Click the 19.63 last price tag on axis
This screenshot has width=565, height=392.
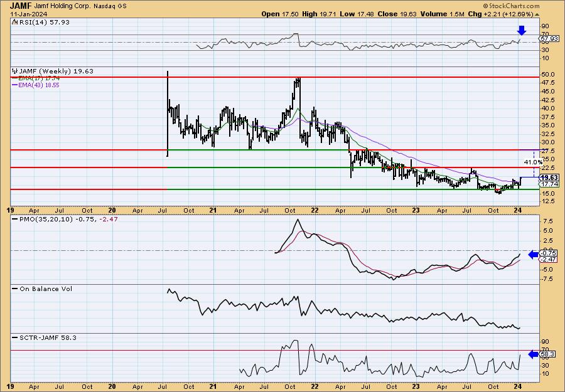[550, 177]
